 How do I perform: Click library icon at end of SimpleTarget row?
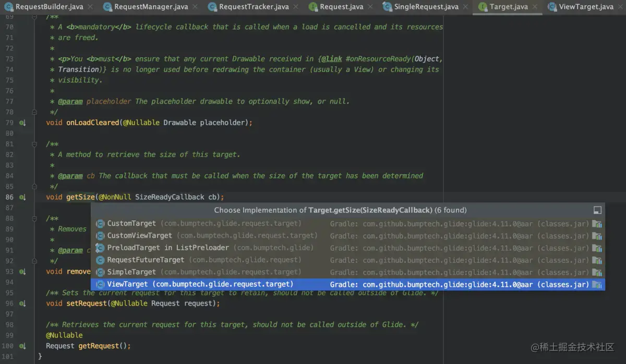(597, 272)
